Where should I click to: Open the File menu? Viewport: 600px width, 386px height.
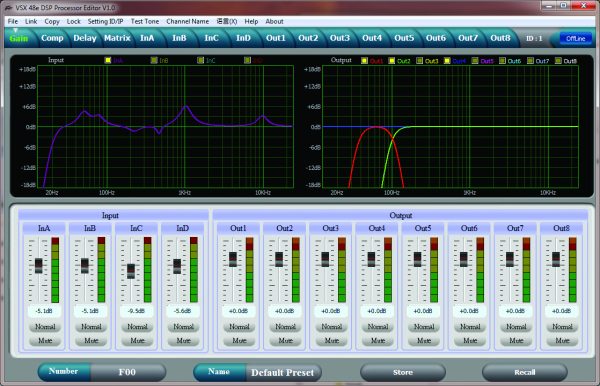pyautogui.click(x=13, y=21)
